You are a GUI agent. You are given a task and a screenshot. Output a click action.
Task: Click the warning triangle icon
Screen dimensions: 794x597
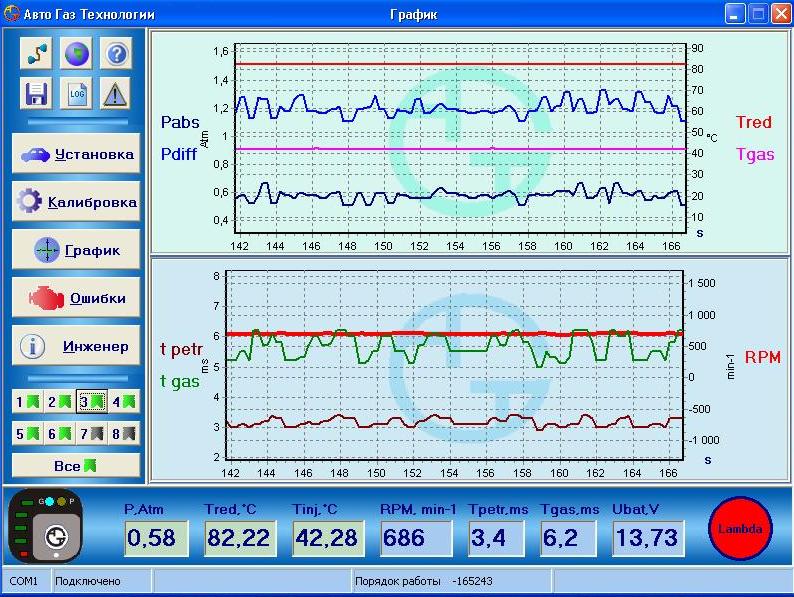point(116,94)
